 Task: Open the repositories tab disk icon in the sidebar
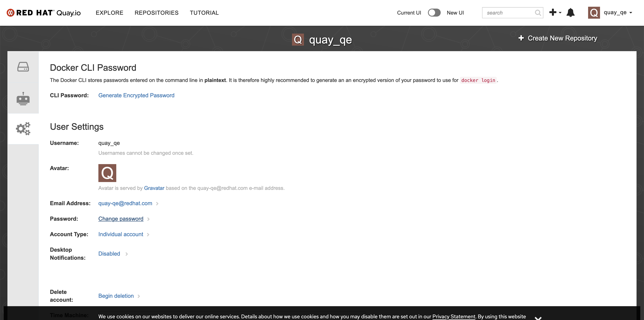(23, 67)
